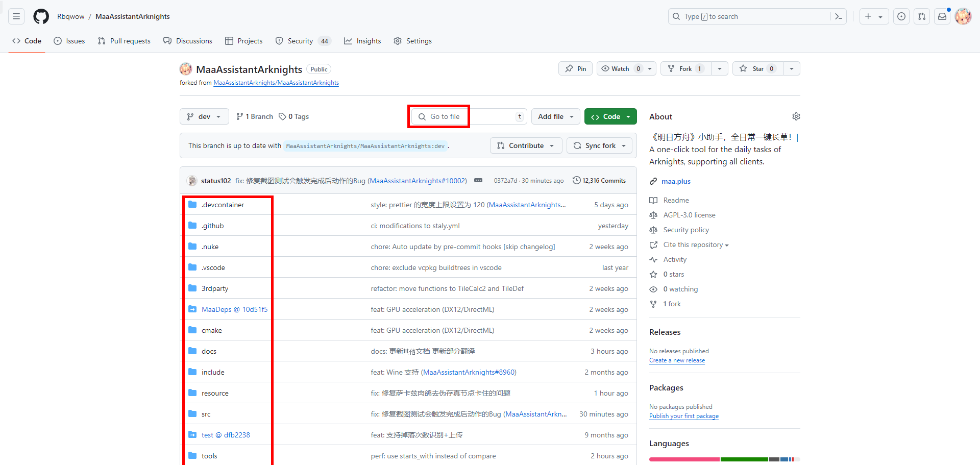
Task: Open the .nuke folder
Action: (210, 247)
